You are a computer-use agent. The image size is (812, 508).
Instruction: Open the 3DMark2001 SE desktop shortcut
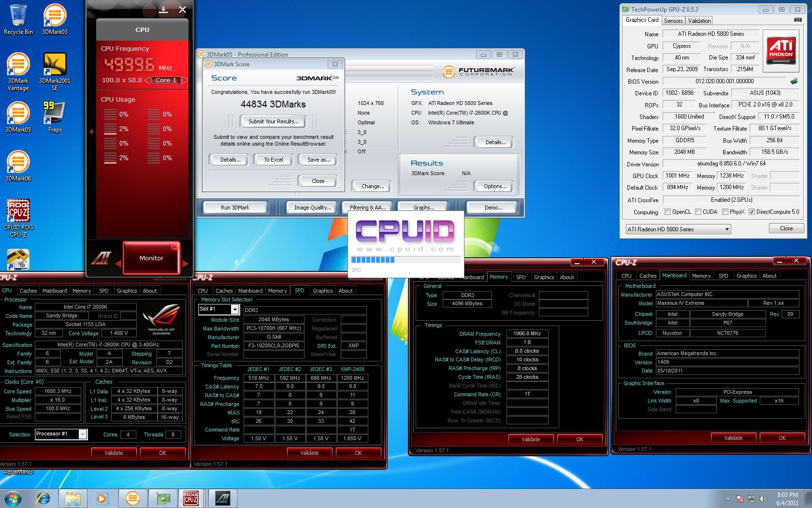[55, 72]
